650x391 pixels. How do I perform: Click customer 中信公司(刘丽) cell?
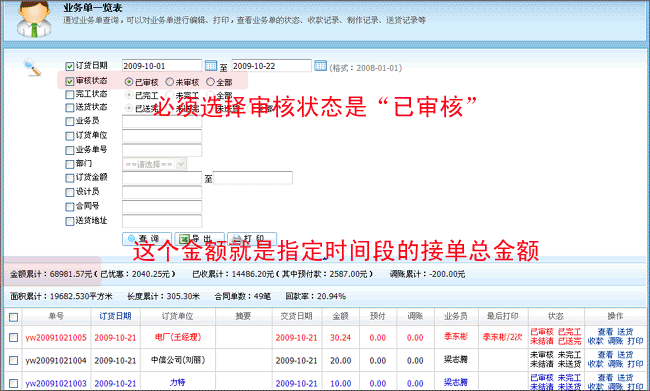tap(178, 360)
